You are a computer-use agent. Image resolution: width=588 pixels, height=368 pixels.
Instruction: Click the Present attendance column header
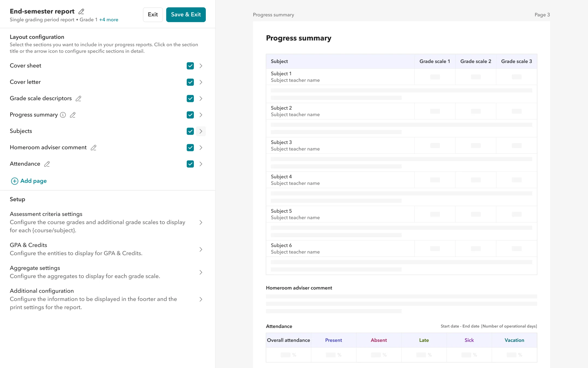(333, 340)
